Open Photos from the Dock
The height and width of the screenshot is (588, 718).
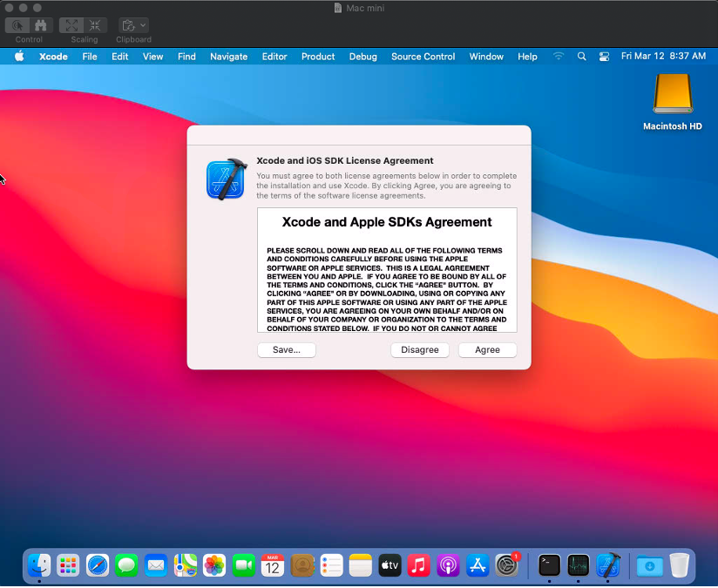pos(214,565)
